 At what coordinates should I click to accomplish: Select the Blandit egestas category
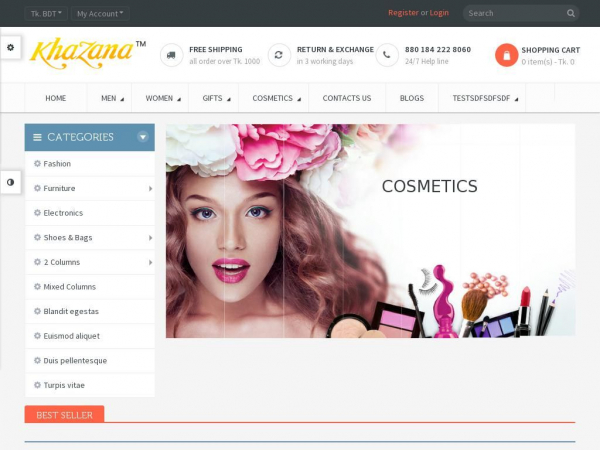coord(90,311)
